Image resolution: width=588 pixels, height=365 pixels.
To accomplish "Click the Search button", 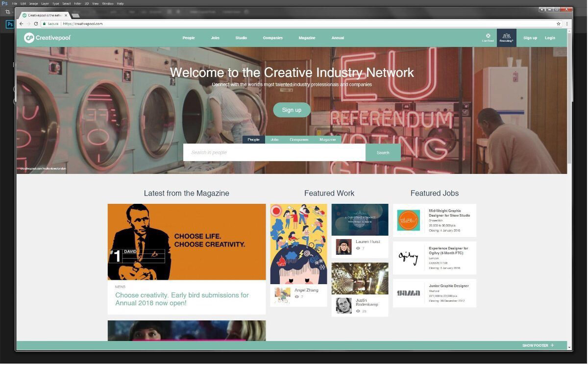I will [383, 152].
